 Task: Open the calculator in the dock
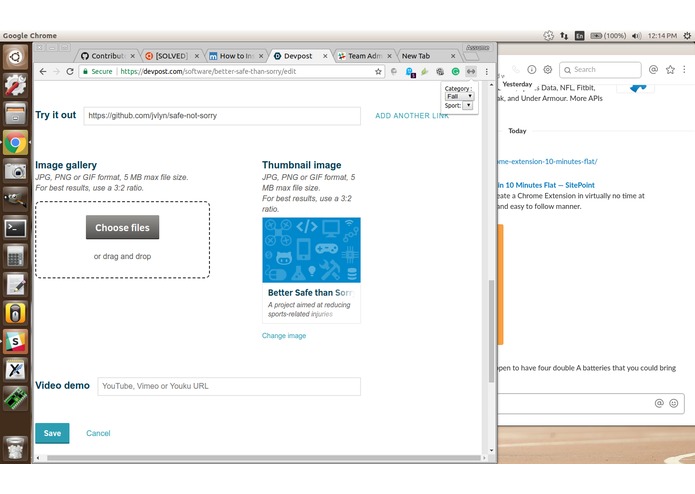pos(16,256)
